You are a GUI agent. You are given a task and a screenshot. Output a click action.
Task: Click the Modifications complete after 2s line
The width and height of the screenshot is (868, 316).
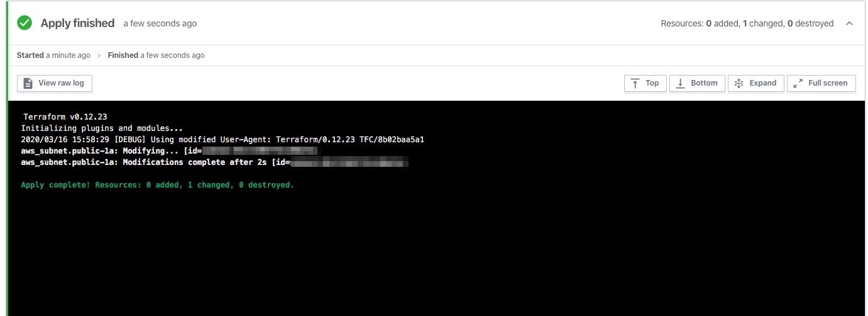(154, 162)
